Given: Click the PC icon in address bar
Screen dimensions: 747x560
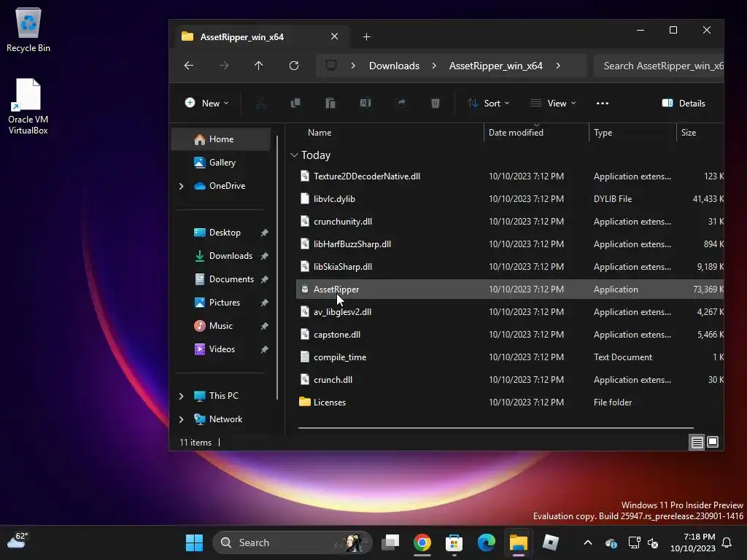Looking at the screenshot, I should (x=331, y=65).
